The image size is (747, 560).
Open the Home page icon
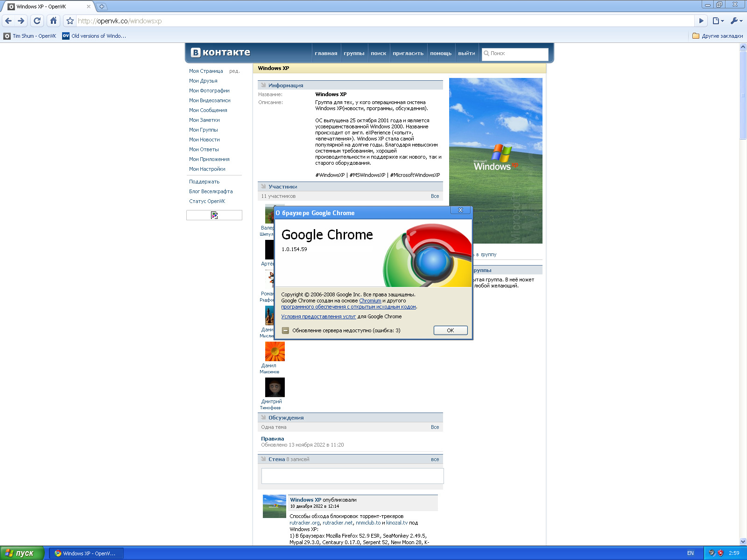coord(53,21)
